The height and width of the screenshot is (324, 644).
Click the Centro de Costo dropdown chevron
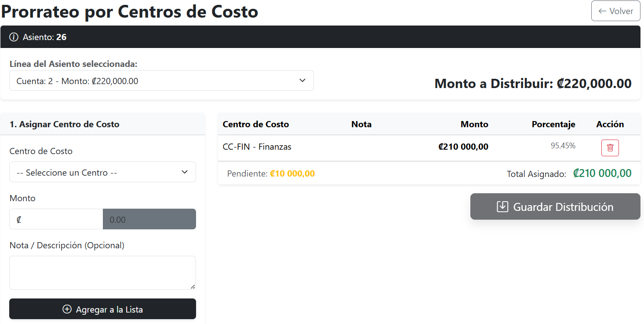[185, 172]
